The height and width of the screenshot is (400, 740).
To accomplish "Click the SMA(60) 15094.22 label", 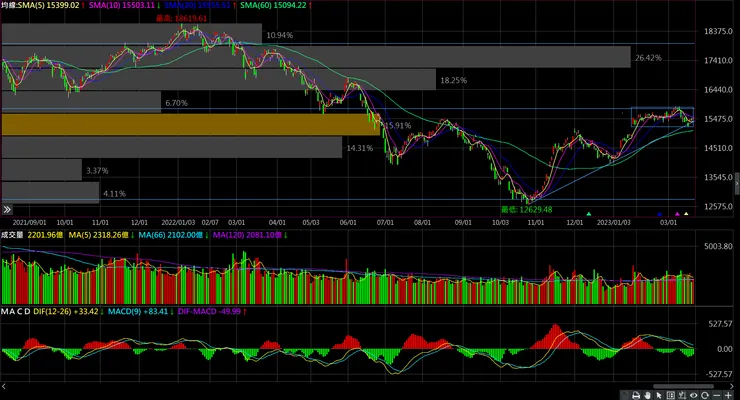I will click(x=273, y=5).
